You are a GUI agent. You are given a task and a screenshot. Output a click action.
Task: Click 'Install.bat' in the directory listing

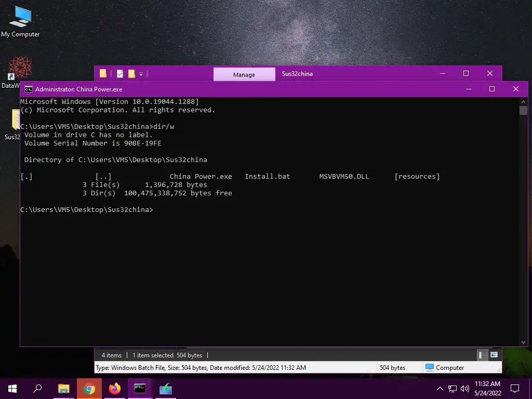coord(268,177)
